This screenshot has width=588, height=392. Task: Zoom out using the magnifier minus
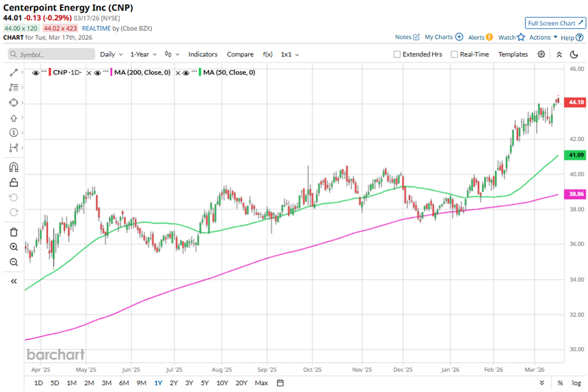coord(14,262)
